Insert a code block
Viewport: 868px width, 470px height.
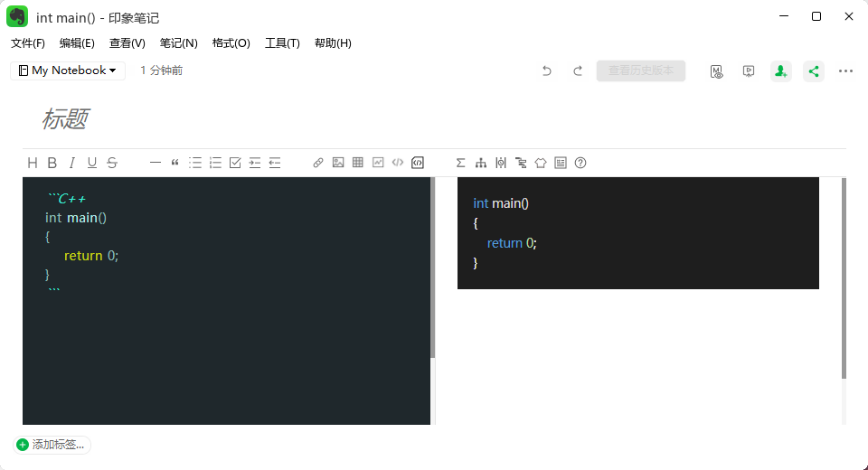[x=418, y=163]
